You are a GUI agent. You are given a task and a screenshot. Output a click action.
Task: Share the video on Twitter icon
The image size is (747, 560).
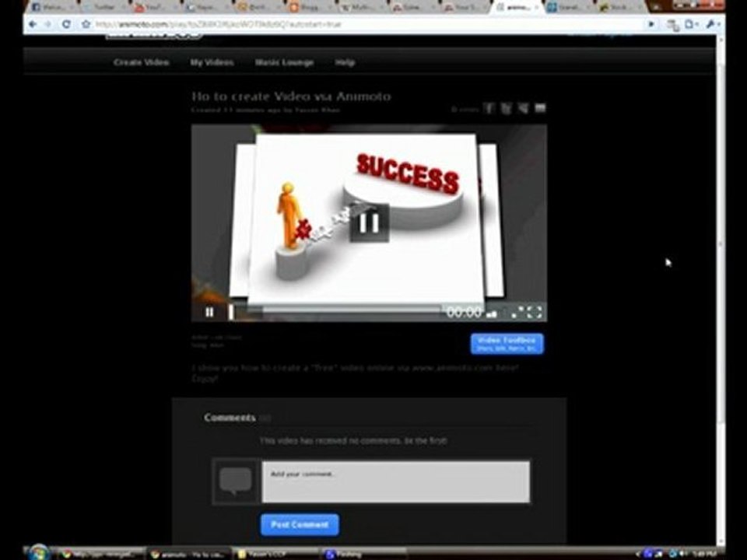pyautogui.click(x=506, y=109)
